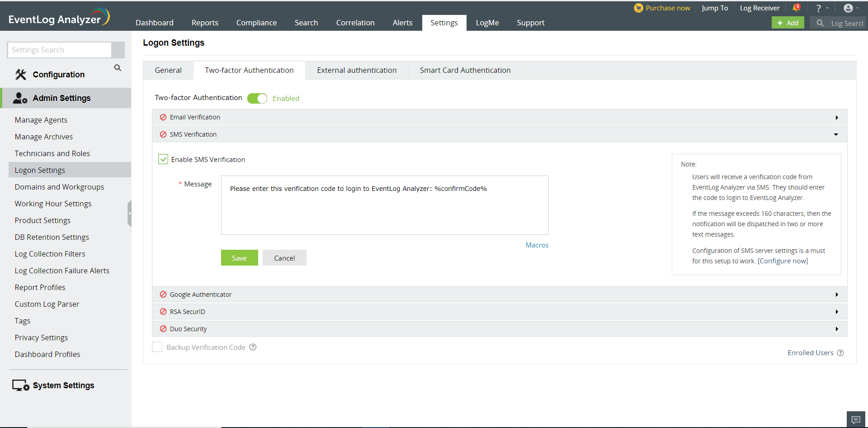Screen dimensions: 868x428
Task: Click the Settings Search input field
Action: [x=60, y=50]
